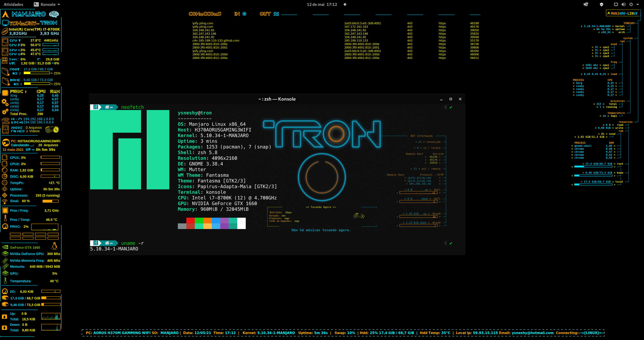Click the ROOT HD yellow usage bar
The width and height of the screenshot is (644, 340).
click(x=37, y=73)
